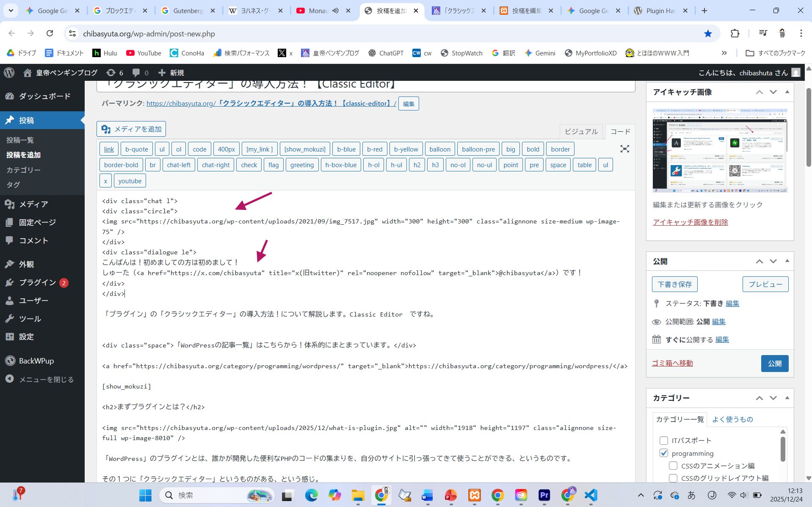This screenshot has height=507, width=812.
Task: Open the updates icon showing 6
Action: (115, 73)
